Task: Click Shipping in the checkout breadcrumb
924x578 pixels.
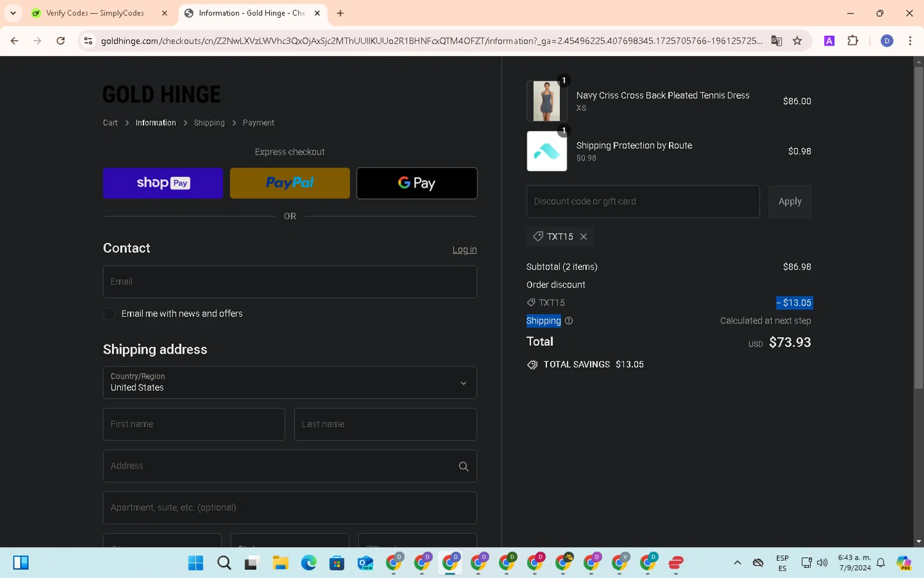Action: (x=209, y=123)
